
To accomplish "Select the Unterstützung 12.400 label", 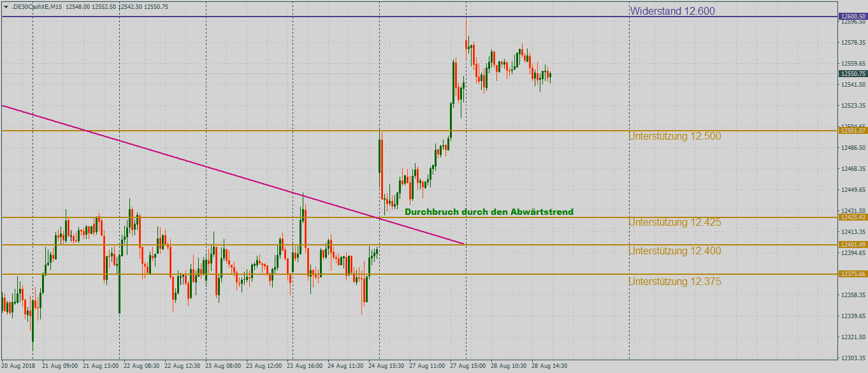I will click(675, 251).
